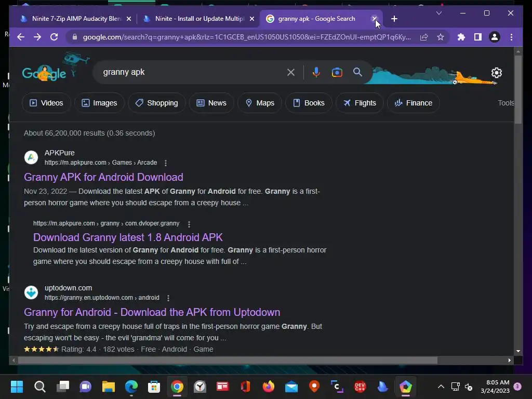Close the granny apk search tab
This screenshot has width=532, height=399.
pos(374,18)
